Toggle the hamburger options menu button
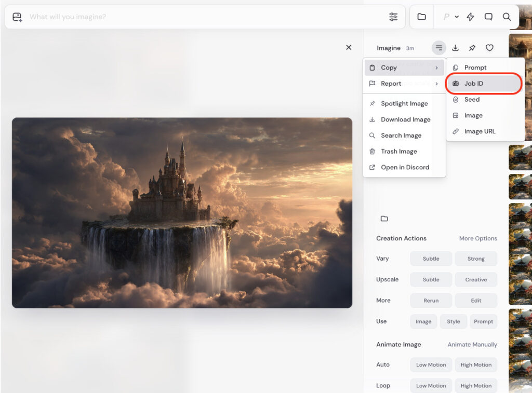The height and width of the screenshot is (393, 532). pos(439,48)
